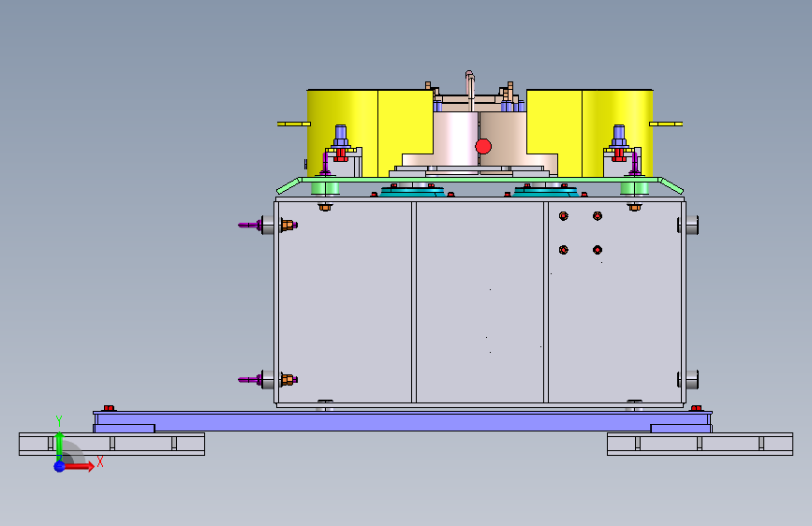812x526 pixels.
Task: Pick the top-right red hole on the right cabinet panel
Action: (598, 216)
